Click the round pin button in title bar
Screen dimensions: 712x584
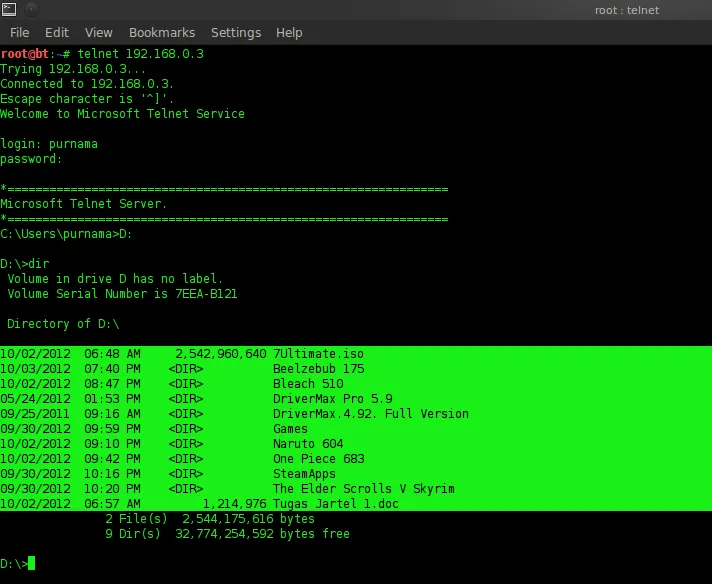pos(31,10)
